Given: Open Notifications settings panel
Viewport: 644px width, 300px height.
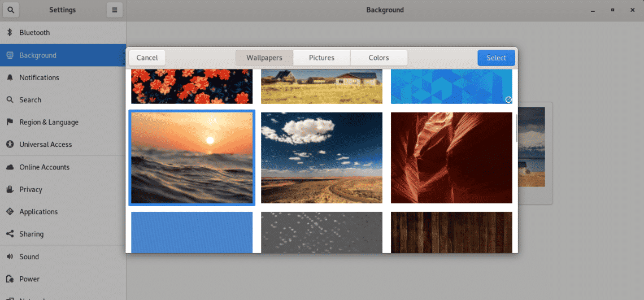Looking at the screenshot, I should [63, 77].
